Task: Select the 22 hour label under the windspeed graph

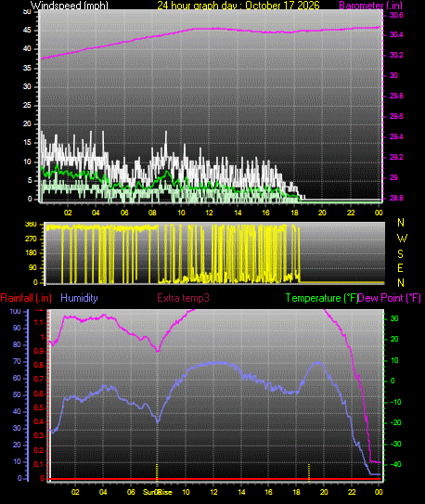Action: 351,213
